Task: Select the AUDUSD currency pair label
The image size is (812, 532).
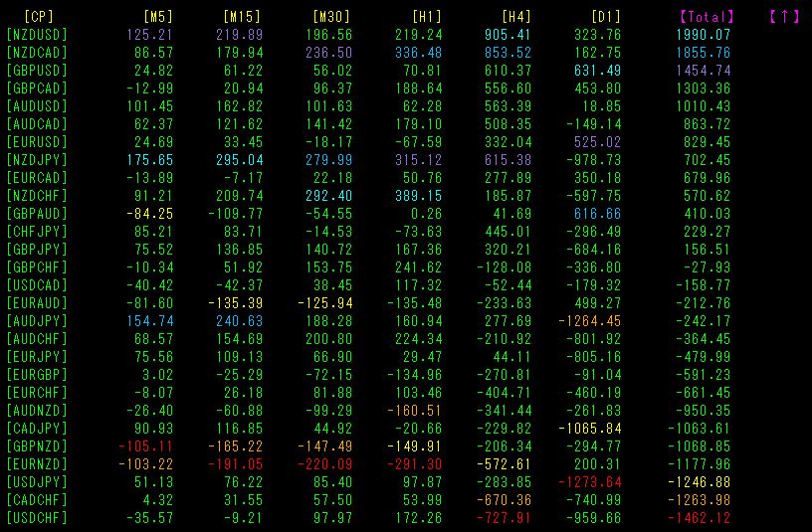Action: (37, 106)
